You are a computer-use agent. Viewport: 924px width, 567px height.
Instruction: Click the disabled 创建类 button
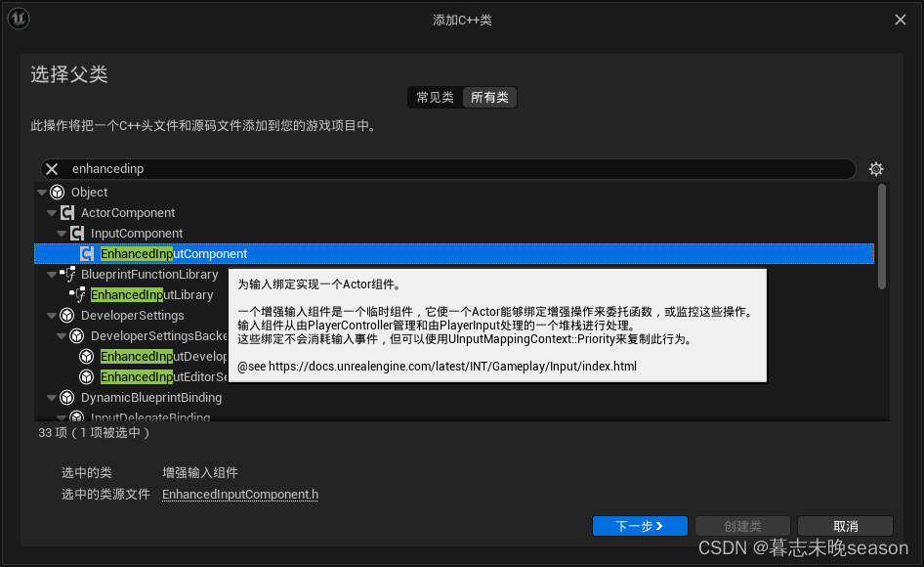742,526
